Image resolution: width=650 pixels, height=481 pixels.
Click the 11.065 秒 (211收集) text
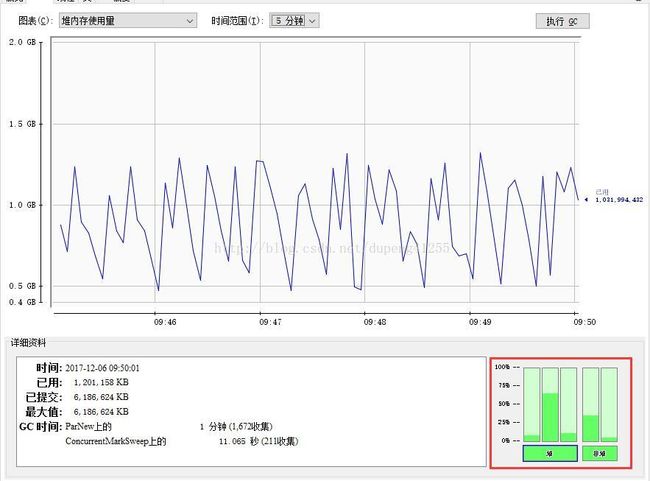coord(259,441)
